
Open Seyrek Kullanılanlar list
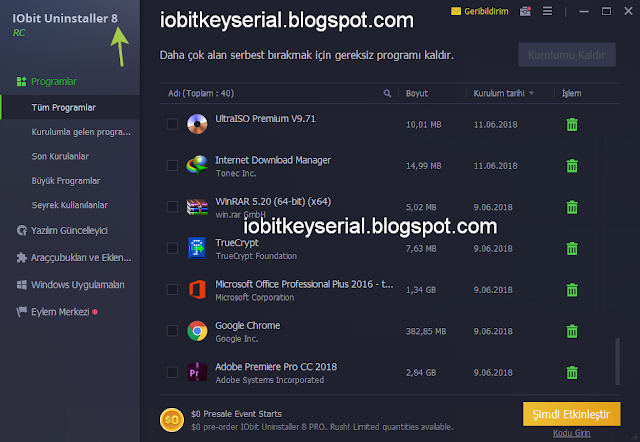[x=69, y=205]
